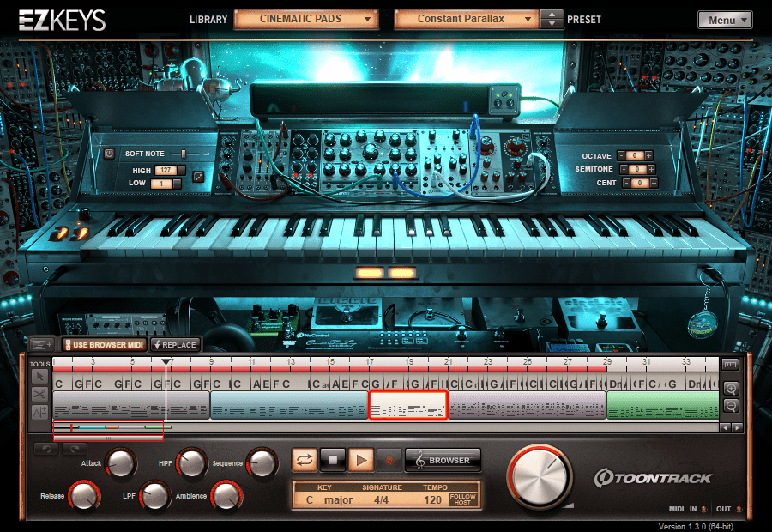
Task: Click the Dm chord at bar 29
Action: point(615,384)
